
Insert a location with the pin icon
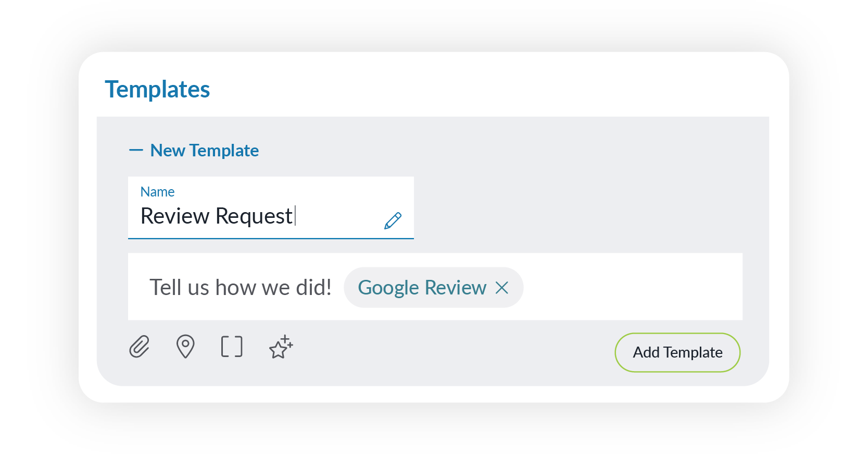[185, 347]
